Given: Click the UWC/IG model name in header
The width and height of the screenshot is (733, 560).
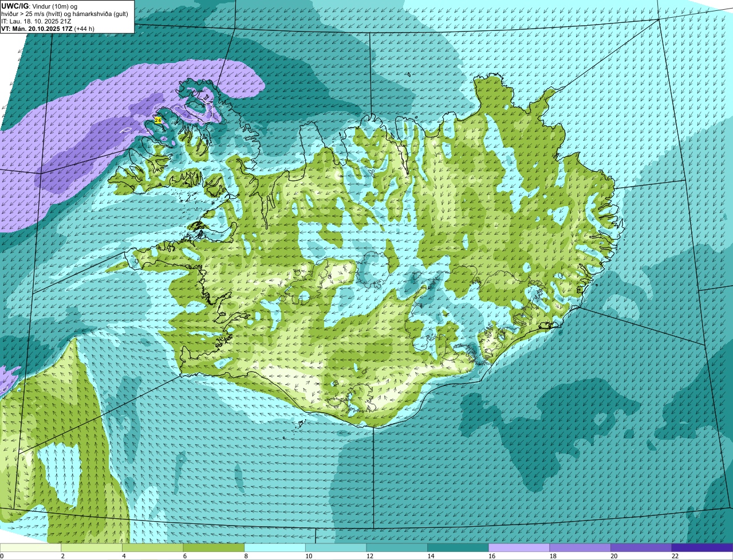Looking at the screenshot, I should tap(15, 6).
